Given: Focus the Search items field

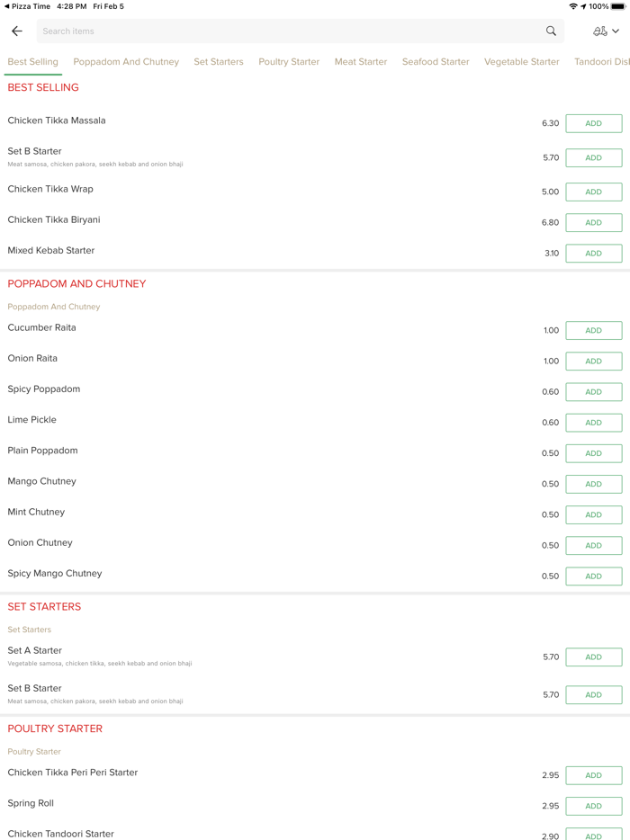Looking at the screenshot, I should [x=288, y=31].
